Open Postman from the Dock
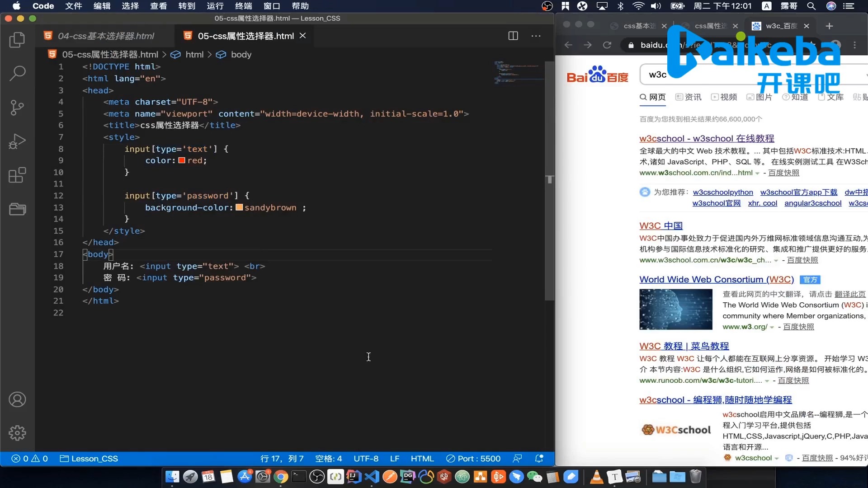The height and width of the screenshot is (488, 868). click(x=390, y=477)
